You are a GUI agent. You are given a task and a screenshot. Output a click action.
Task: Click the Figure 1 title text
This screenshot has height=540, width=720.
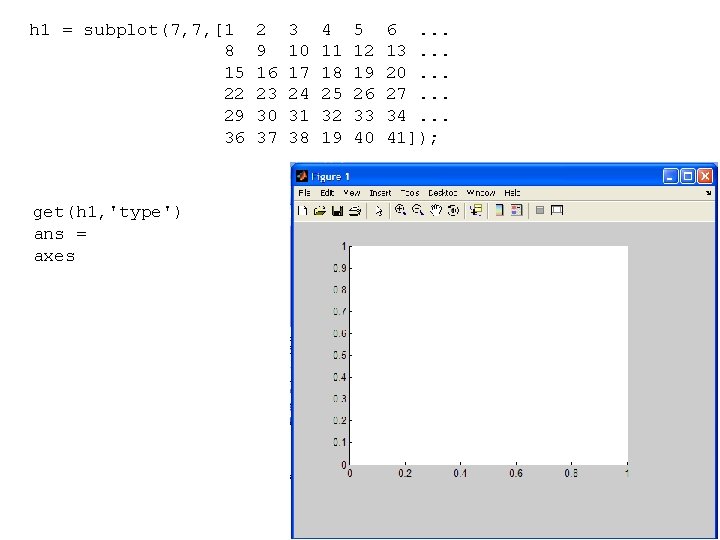(331, 177)
